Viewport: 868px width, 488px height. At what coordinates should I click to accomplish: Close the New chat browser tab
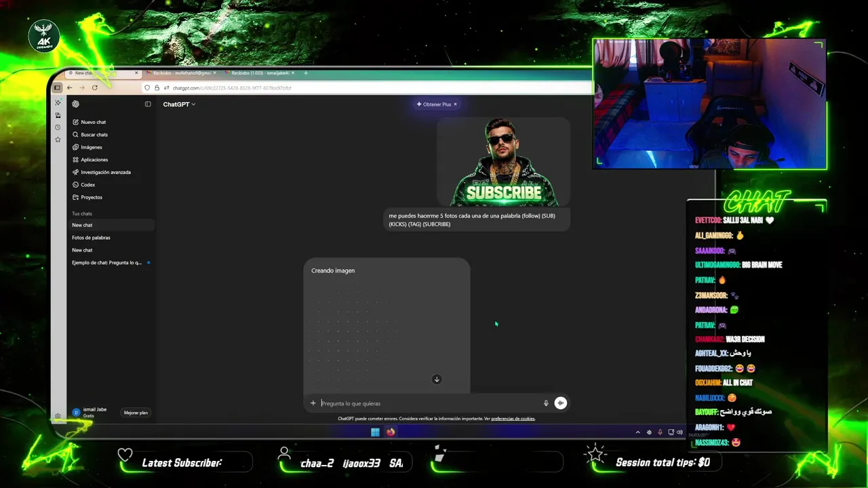[136, 73]
